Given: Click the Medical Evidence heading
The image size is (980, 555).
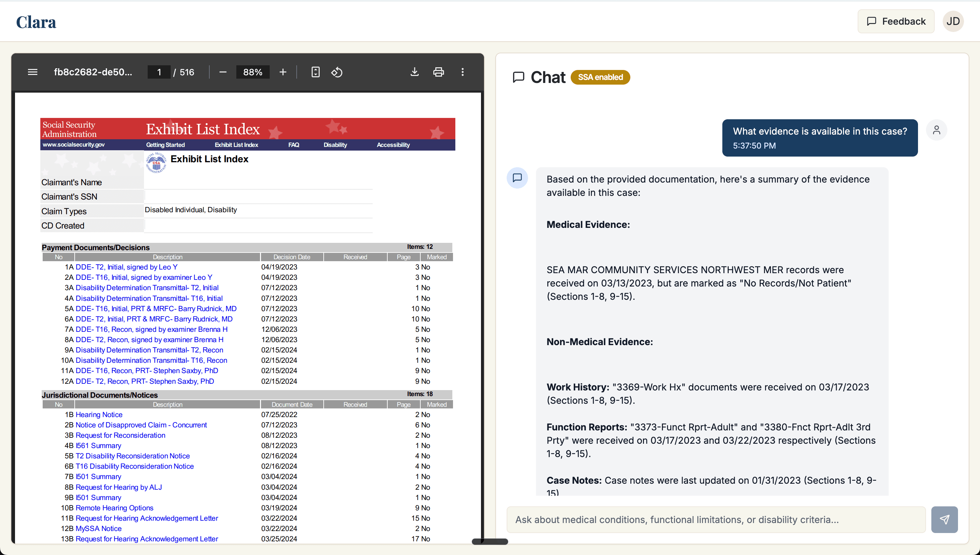Looking at the screenshot, I should (x=588, y=224).
